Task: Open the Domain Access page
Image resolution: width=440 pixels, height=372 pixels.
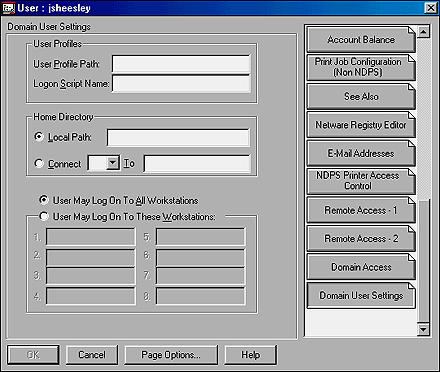Action: pyautogui.click(x=361, y=267)
